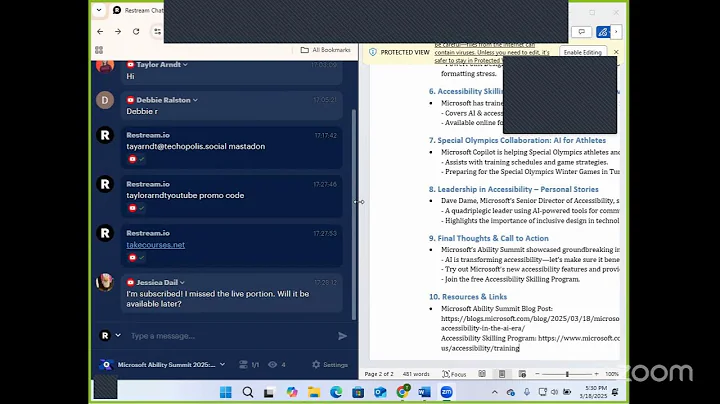This screenshot has width=720, height=404.
Task: Click heading 10. Resources & Links
Action: 468,297
